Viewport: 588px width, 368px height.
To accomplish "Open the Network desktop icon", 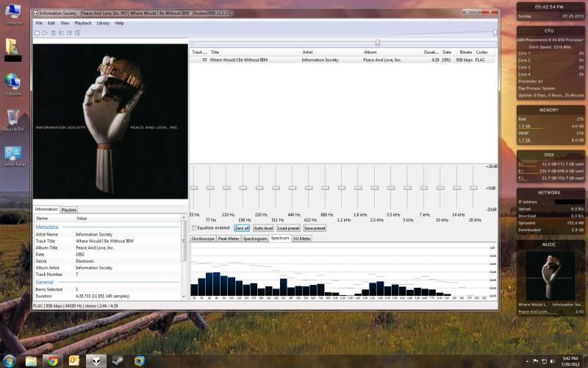I will (13, 85).
